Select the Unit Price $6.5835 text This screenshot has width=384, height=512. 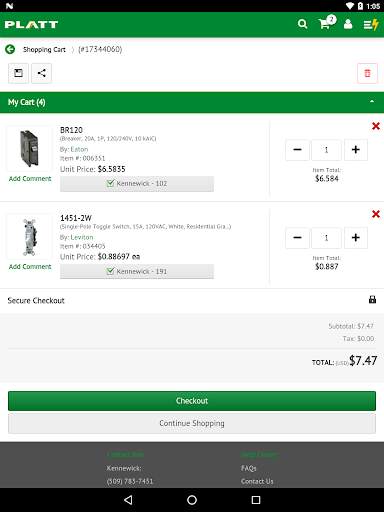pyautogui.click(x=93, y=169)
